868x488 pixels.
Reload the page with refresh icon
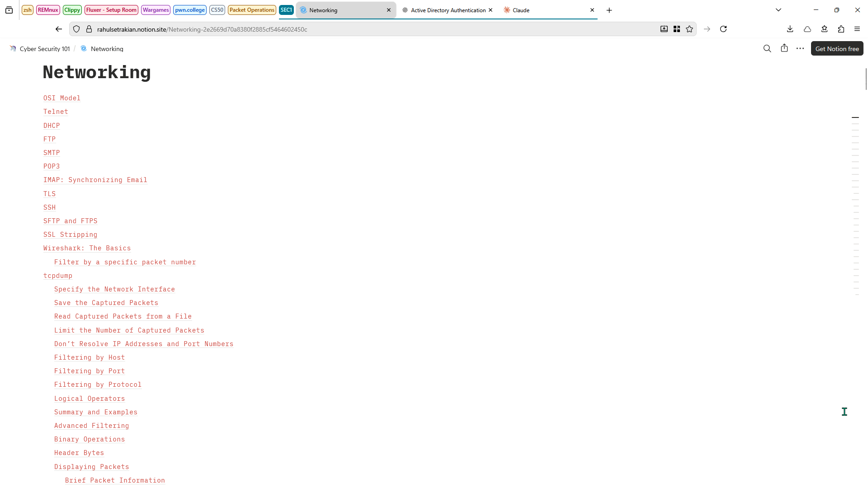coord(723,29)
